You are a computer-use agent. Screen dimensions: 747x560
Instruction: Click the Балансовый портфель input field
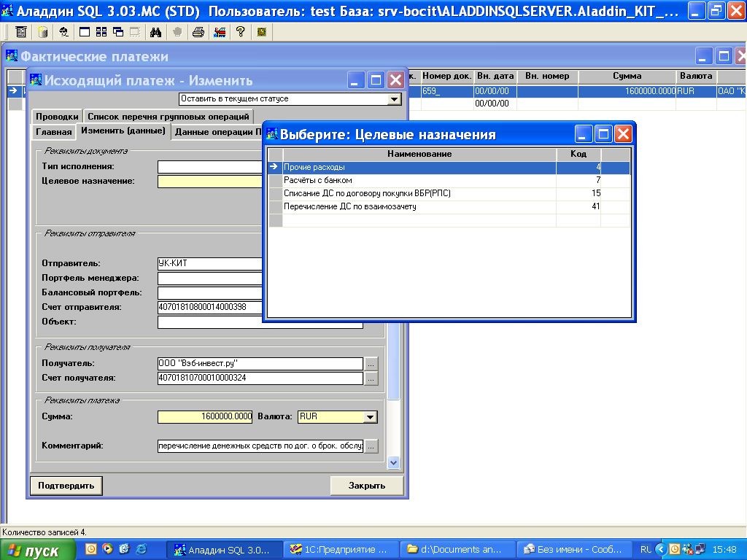click(210, 293)
